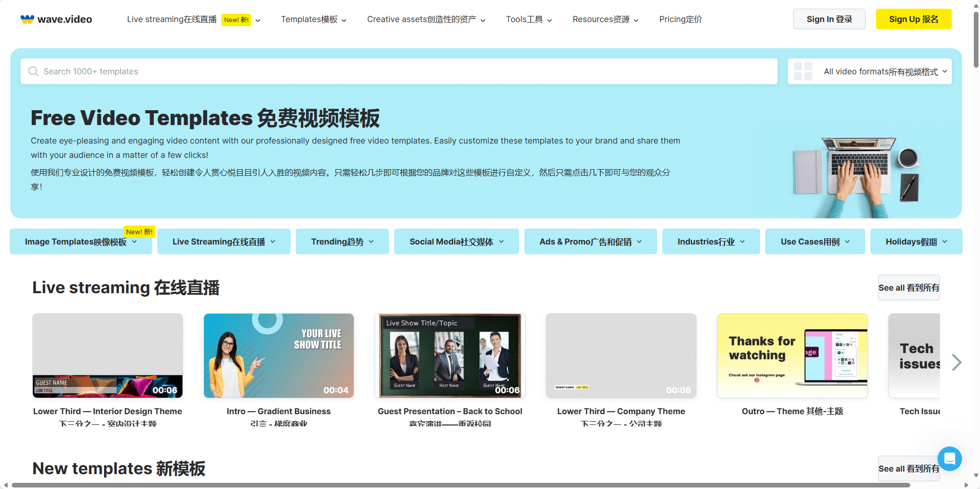The image size is (980, 489).
Task: Focus the Search 1000+ templates field
Action: click(x=399, y=71)
